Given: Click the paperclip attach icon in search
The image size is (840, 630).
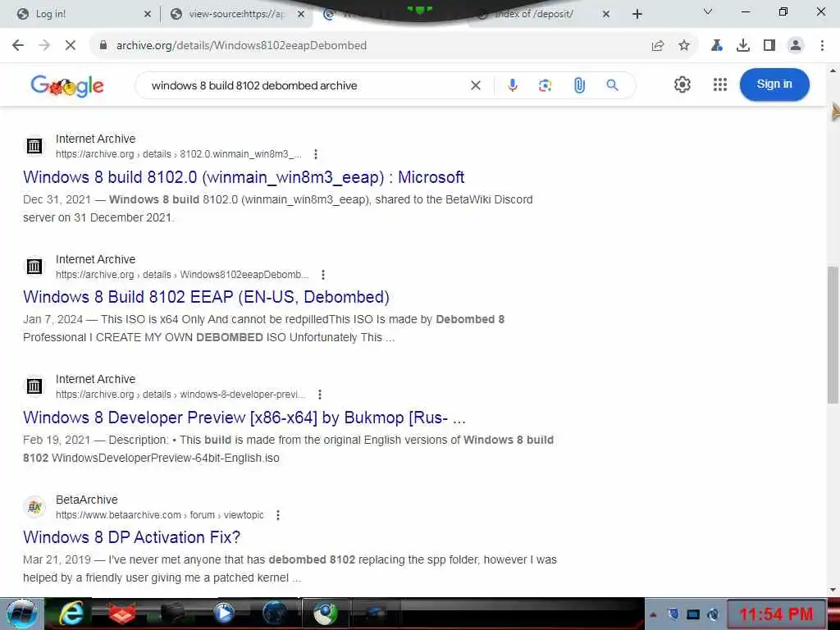Looking at the screenshot, I should pos(579,85).
